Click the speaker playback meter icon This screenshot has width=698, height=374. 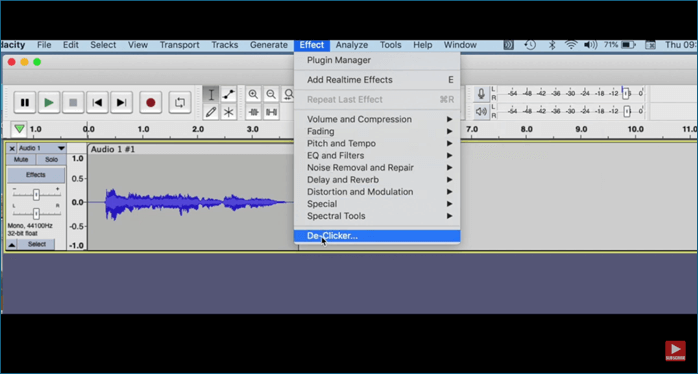(x=481, y=111)
